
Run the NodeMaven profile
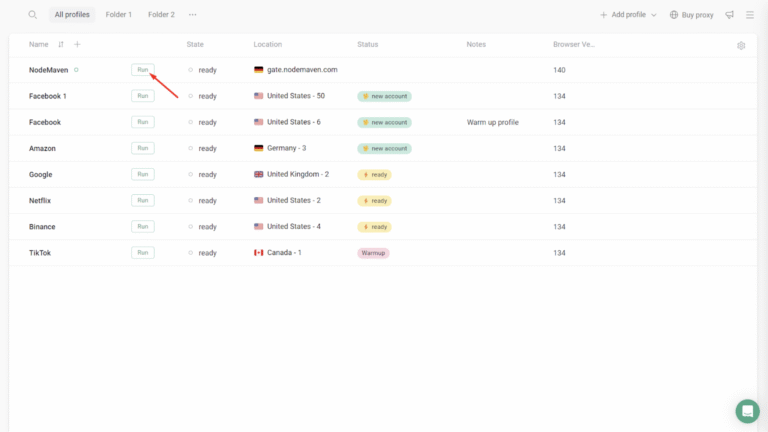click(142, 70)
